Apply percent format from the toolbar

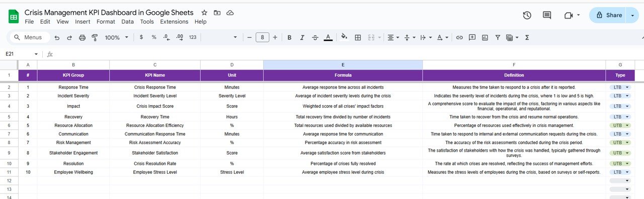[x=154, y=37]
